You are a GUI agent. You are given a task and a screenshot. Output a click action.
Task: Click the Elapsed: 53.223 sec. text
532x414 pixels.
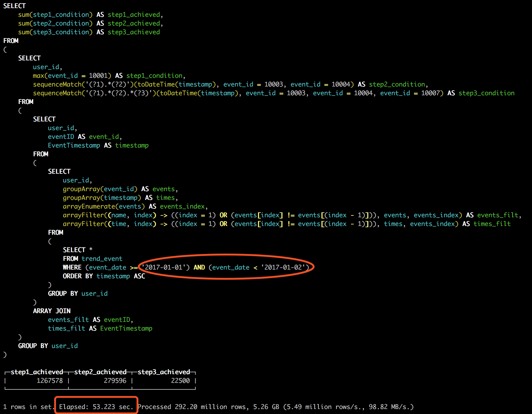(96, 407)
